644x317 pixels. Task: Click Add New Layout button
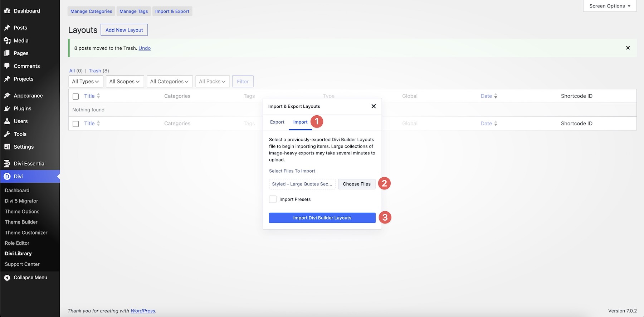click(124, 30)
